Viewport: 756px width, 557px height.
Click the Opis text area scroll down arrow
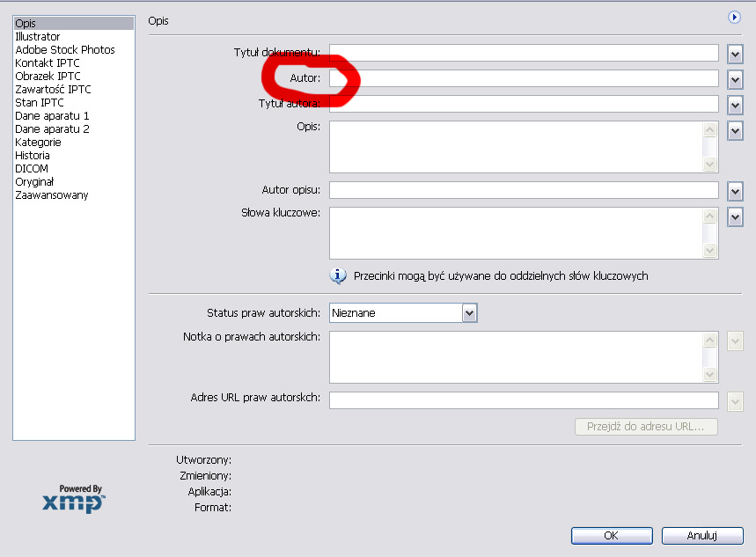click(x=710, y=165)
